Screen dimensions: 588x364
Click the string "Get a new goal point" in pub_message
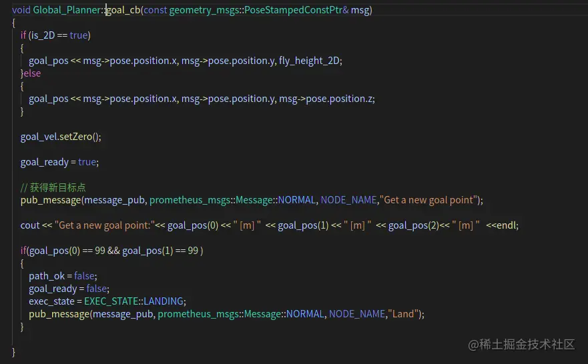[428, 200]
